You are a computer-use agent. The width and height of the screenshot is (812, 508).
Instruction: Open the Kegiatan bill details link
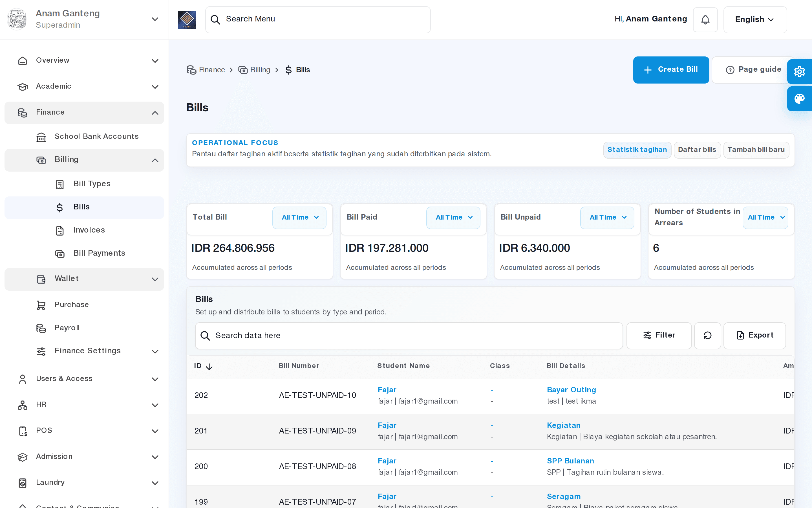[x=563, y=425]
